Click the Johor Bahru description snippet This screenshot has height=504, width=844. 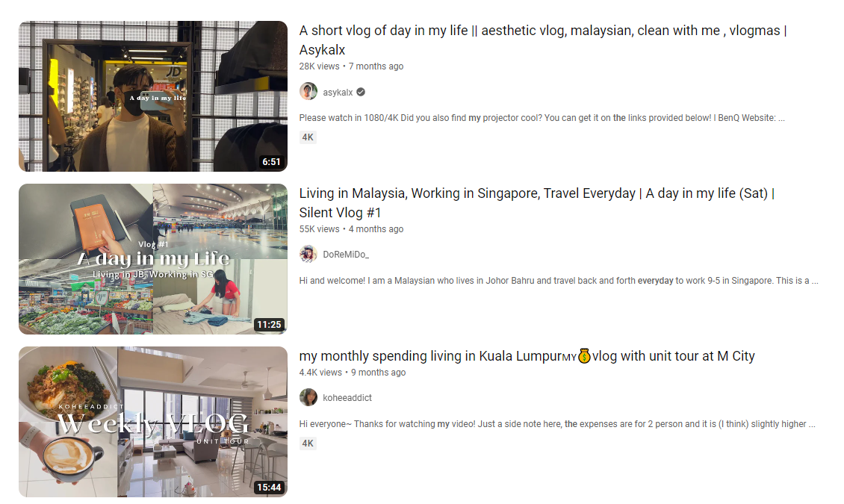[x=559, y=281]
